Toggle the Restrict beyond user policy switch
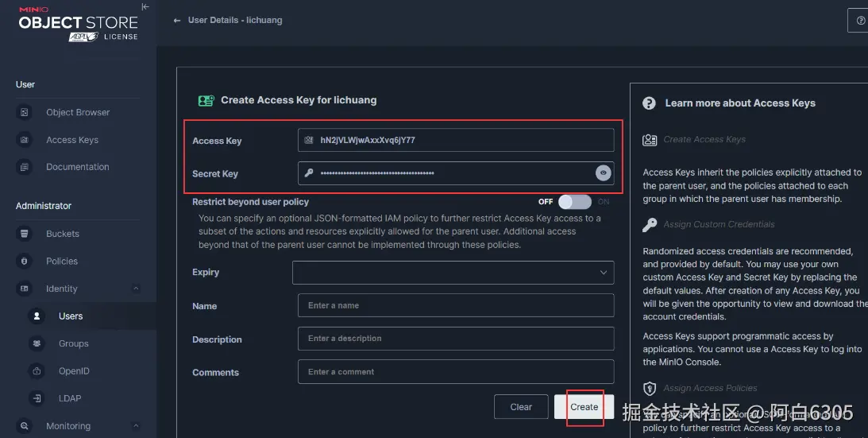This screenshot has height=438, width=868. pos(575,202)
